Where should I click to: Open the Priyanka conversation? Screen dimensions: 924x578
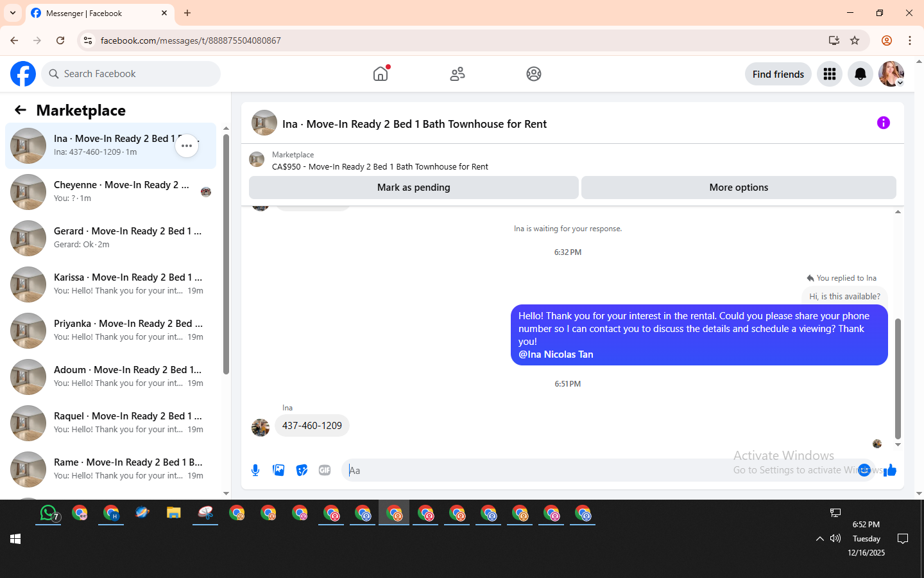point(110,331)
